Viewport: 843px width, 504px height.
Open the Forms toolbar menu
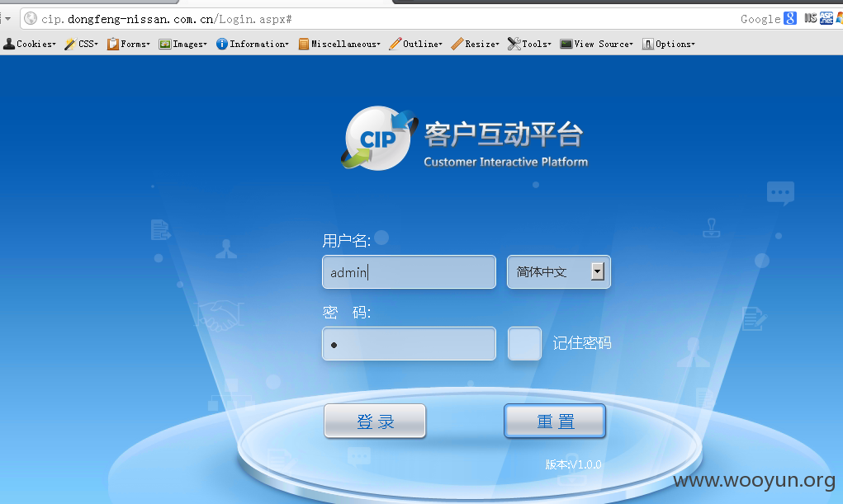pyautogui.click(x=129, y=44)
